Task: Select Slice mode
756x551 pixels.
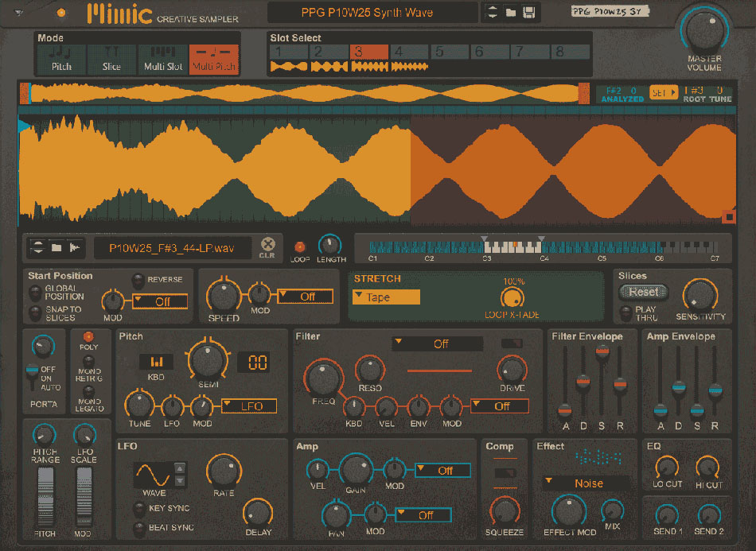Action: tap(111, 60)
